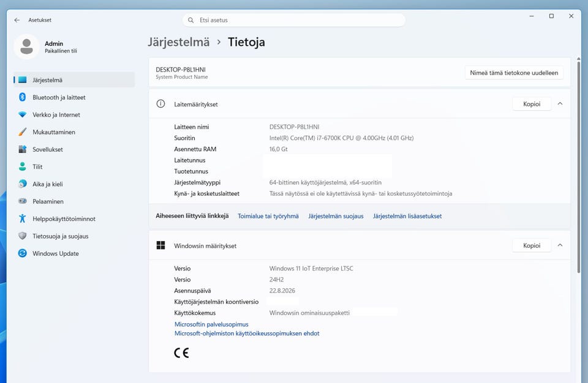588x383 pixels.
Task: Open Windows Update page
Action: pyautogui.click(x=74, y=253)
